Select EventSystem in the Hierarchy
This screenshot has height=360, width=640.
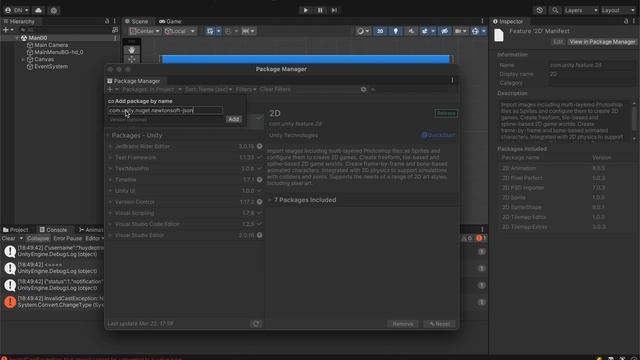[x=51, y=67]
